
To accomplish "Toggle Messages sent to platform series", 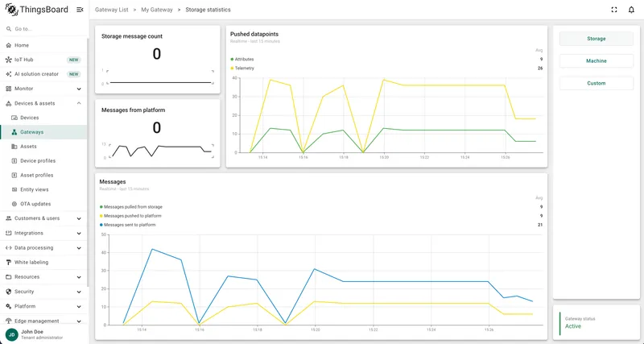I will [128, 225].
